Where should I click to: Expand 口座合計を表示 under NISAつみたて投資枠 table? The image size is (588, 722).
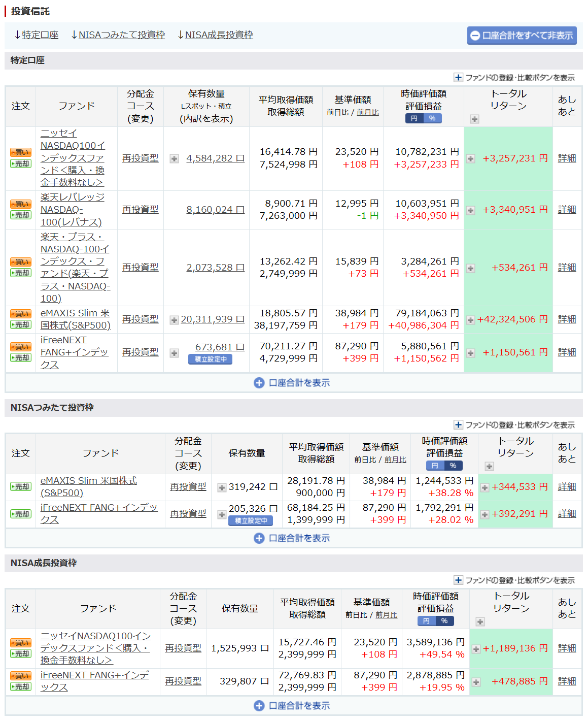tap(292, 538)
